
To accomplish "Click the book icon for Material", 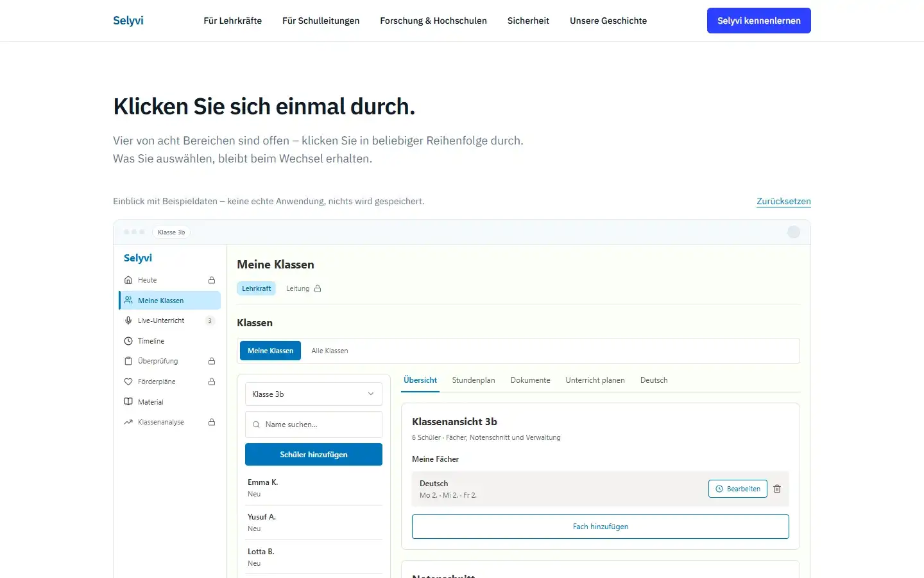I will [x=128, y=402].
